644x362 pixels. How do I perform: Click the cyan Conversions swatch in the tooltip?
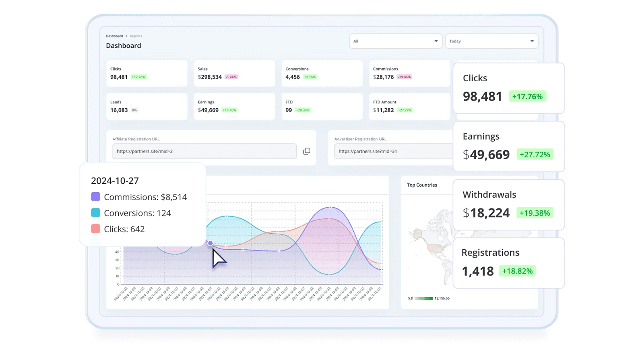[95, 213]
